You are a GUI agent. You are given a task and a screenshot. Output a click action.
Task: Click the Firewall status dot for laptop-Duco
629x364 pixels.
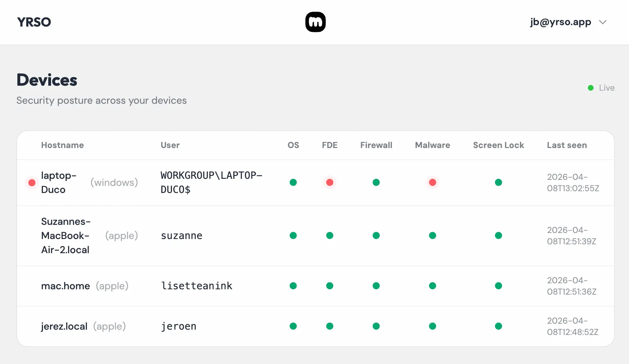click(376, 182)
